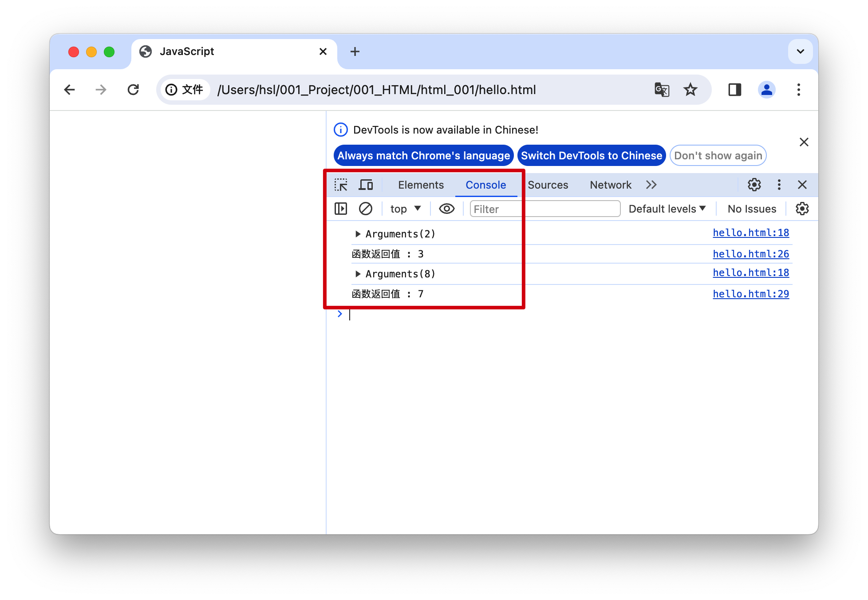Show the console sidebar panel icon
The height and width of the screenshot is (600, 868).
(x=341, y=209)
